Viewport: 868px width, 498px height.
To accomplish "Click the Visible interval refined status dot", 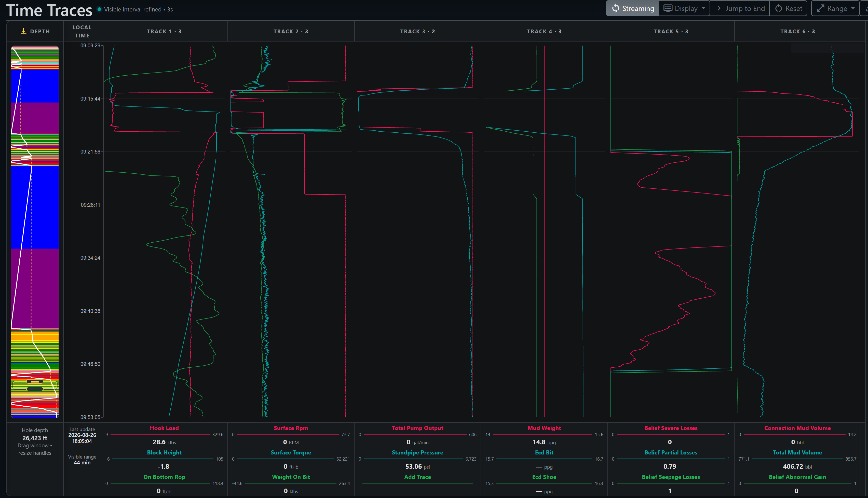I will 99,9.
